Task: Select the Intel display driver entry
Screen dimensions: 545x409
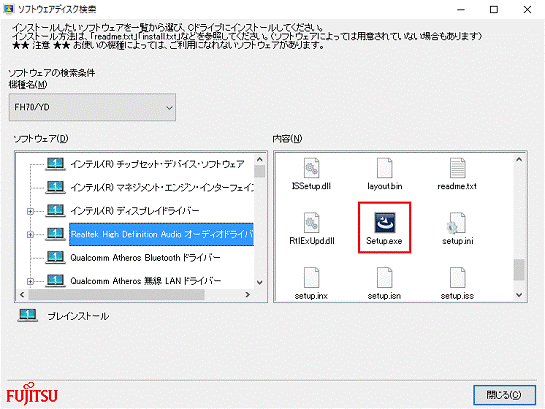Action: point(135,211)
